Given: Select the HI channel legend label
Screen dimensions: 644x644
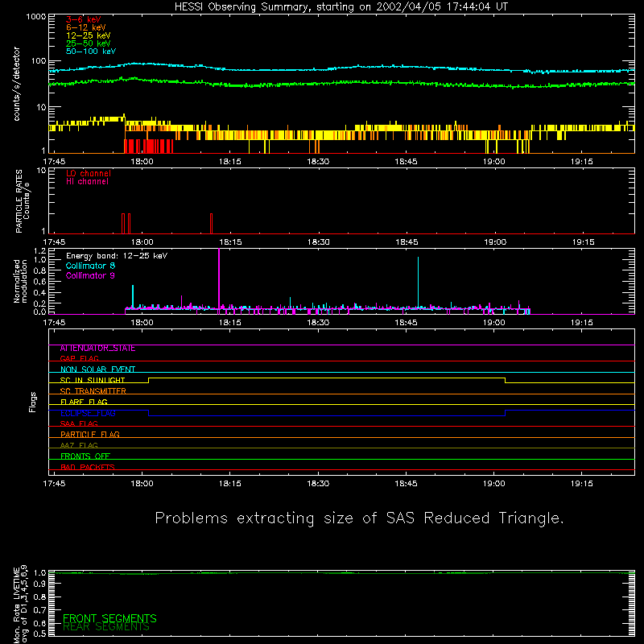Looking at the screenshot, I should point(87,182).
